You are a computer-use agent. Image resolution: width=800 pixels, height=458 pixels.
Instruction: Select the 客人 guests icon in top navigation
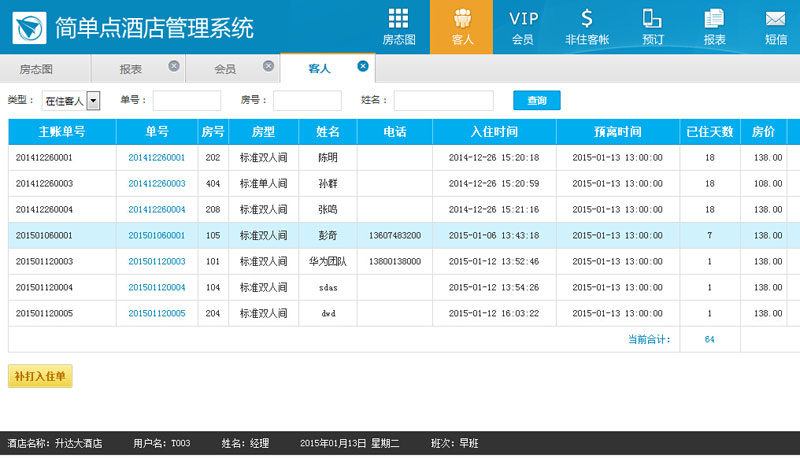click(462, 27)
